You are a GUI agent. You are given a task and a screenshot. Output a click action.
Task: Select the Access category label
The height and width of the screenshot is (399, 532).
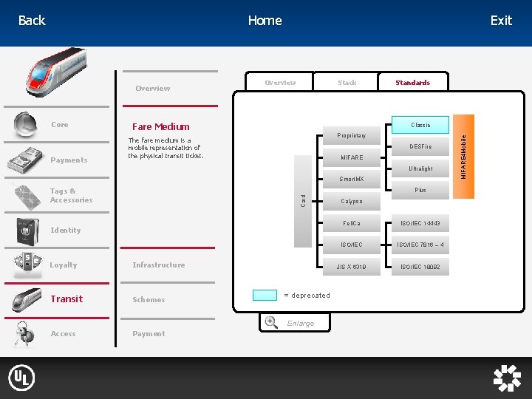click(x=63, y=334)
